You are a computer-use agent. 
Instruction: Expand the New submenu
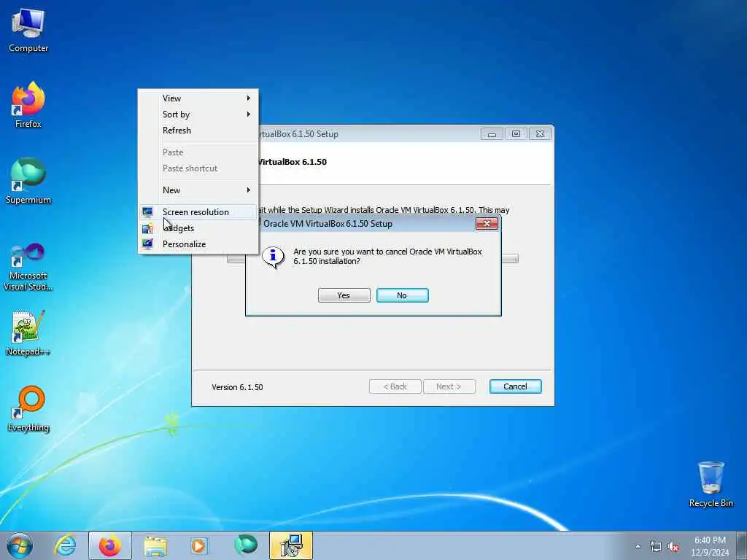[x=198, y=190]
